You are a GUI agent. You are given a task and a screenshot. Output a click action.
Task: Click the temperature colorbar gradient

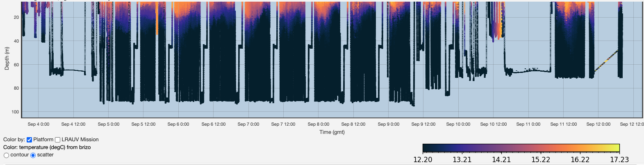pos(521,148)
